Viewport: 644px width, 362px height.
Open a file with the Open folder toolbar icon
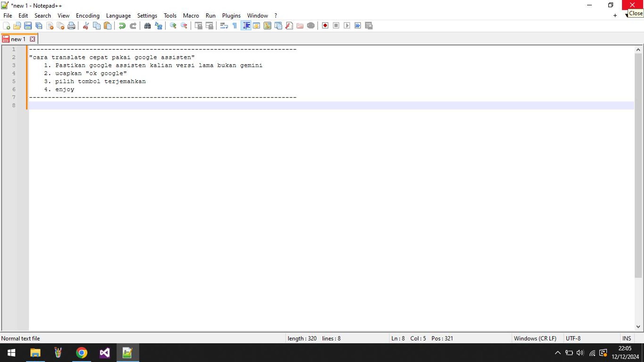coord(17,26)
